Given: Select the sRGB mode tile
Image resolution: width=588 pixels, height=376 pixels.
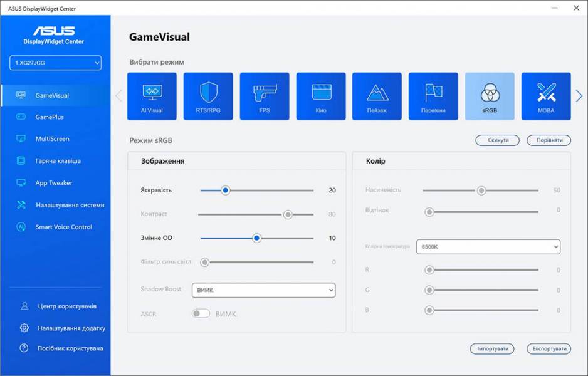Looking at the screenshot, I should point(490,97).
